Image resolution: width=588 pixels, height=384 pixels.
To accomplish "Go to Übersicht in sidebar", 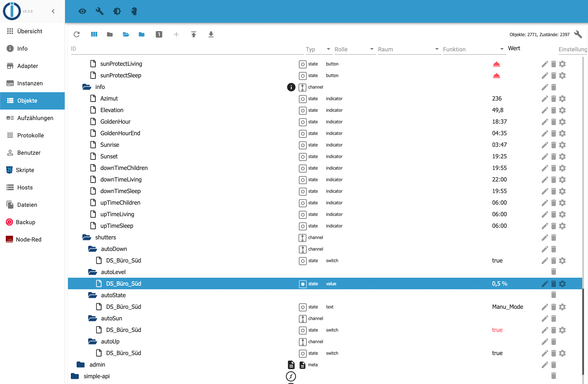I will click(33, 31).
